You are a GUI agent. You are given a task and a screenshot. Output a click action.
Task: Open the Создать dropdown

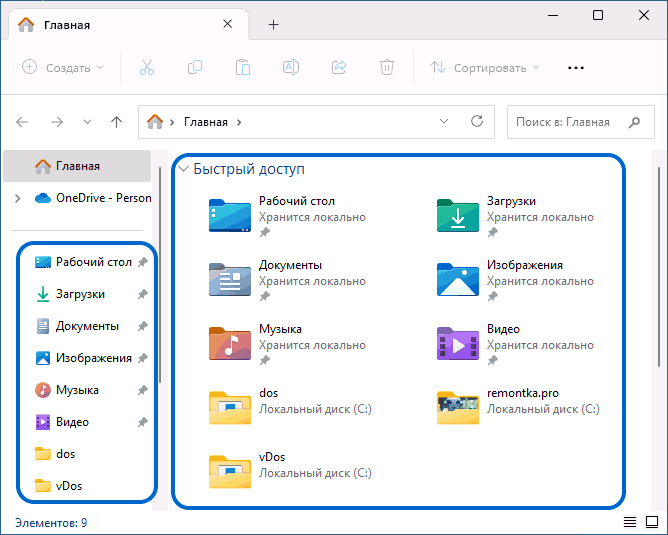63,68
